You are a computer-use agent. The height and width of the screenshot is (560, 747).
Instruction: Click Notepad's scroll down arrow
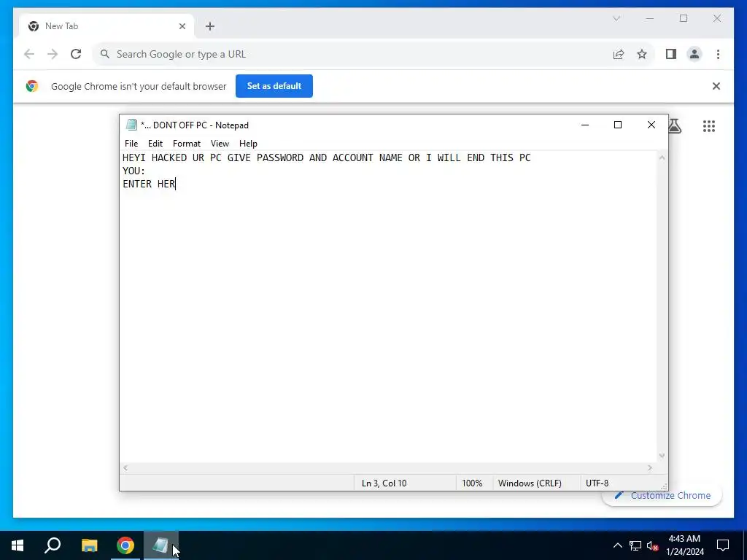point(662,456)
